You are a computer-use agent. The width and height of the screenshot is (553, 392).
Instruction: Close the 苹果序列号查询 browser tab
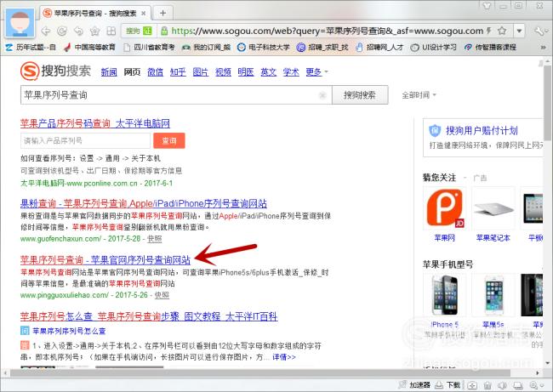[144, 14]
